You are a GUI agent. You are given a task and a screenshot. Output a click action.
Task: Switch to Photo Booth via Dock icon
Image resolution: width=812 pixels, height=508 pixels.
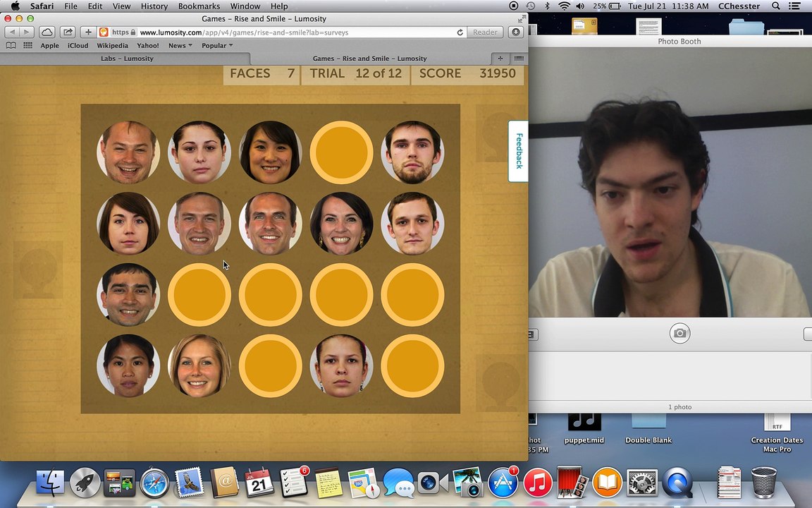tap(572, 483)
